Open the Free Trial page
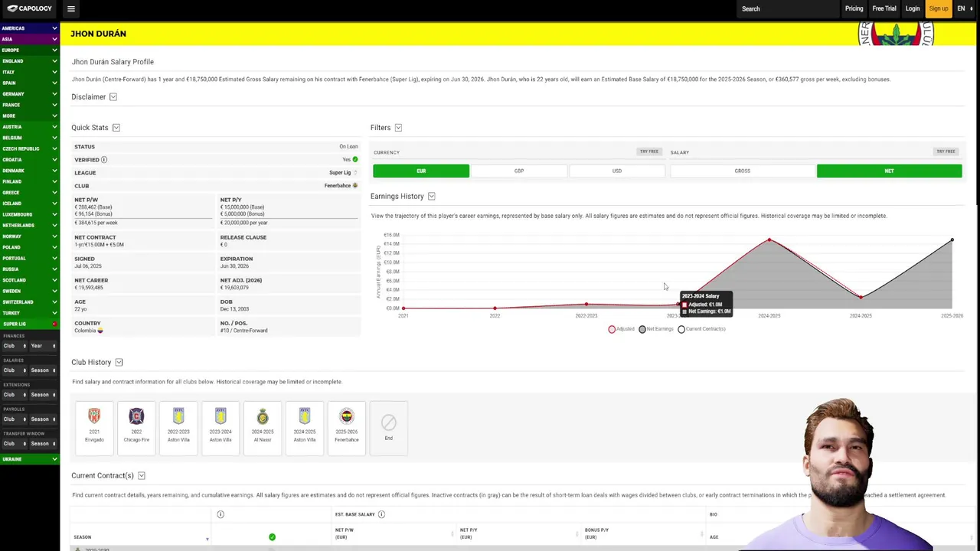This screenshot has width=980, height=551. pos(884,8)
